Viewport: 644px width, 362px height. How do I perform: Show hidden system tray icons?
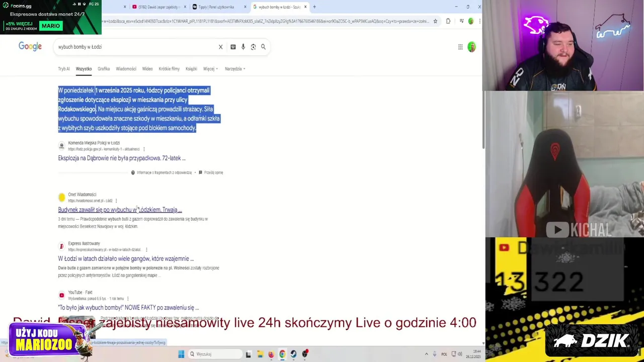coord(427,354)
